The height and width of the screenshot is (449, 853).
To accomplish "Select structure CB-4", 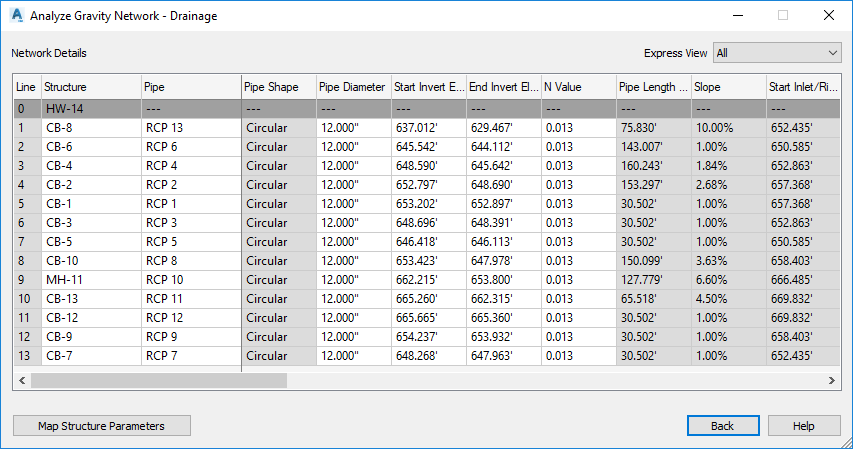I will (91, 166).
